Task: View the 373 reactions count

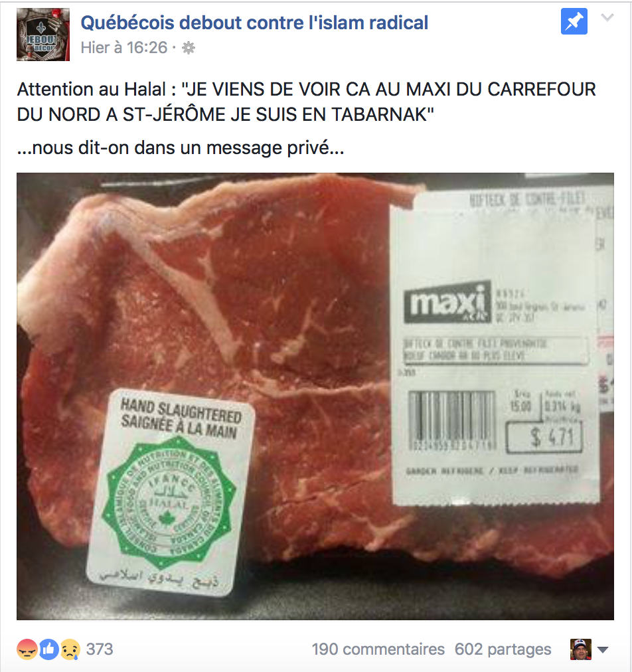Action: click(x=100, y=649)
